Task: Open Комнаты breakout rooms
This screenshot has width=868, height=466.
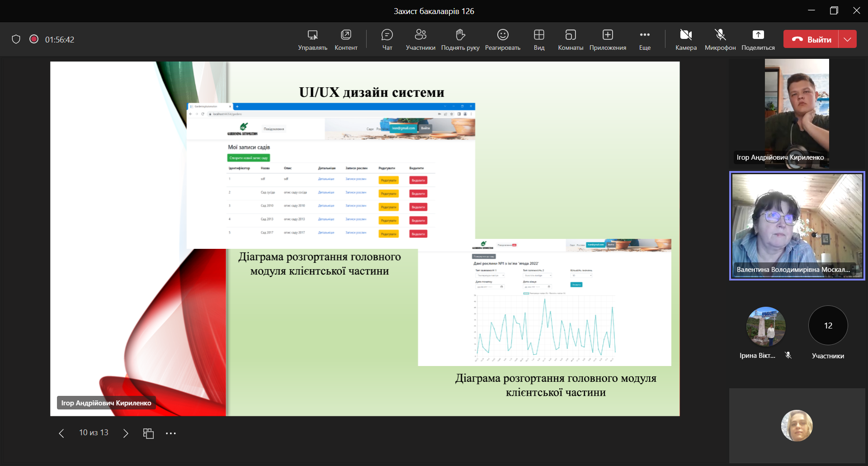Action: pyautogui.click(x=570, y=40)
